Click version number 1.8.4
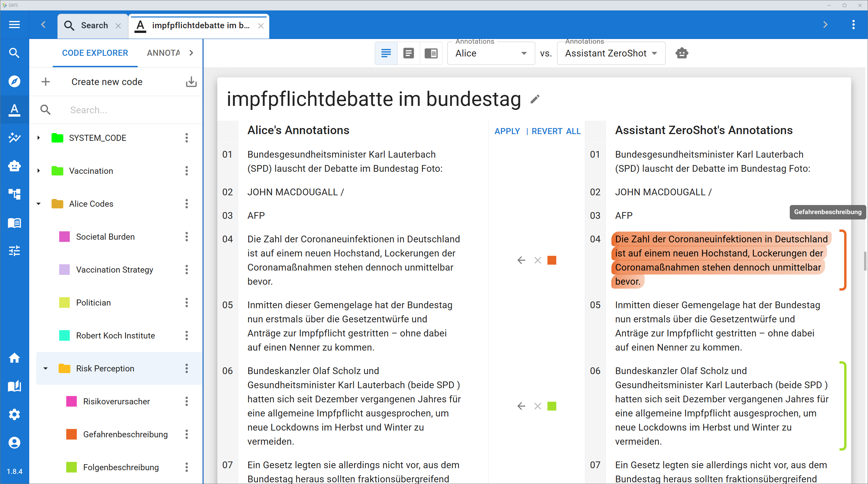Screen dimensions: 868x484 14,471
